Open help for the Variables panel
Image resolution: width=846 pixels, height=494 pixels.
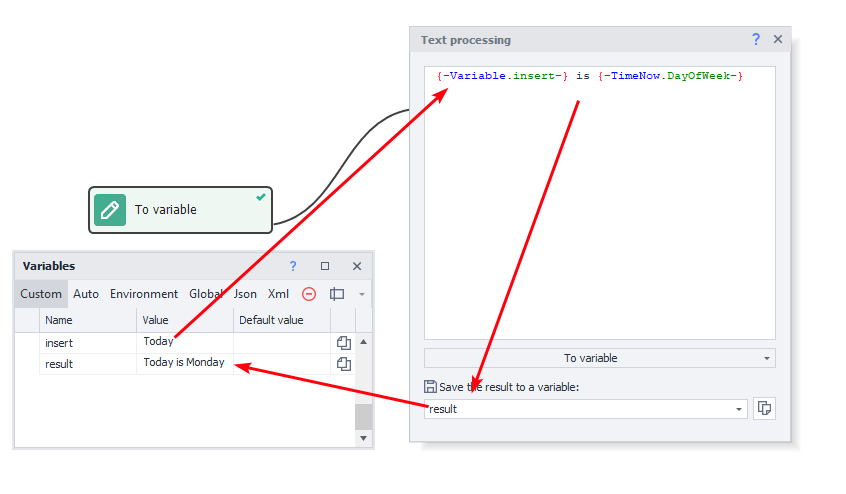coord(293,266)
